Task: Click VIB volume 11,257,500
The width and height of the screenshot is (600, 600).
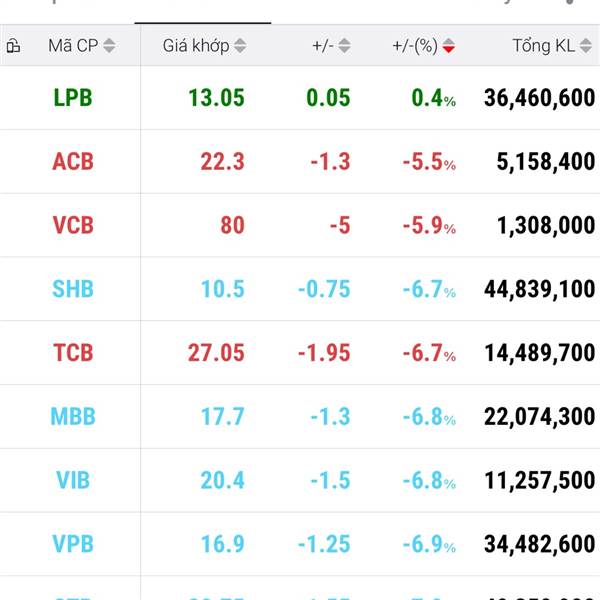Action: point(540,480)
